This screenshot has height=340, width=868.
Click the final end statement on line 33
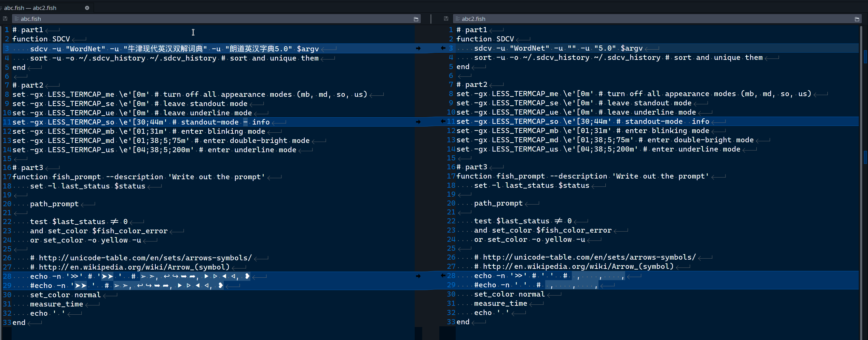point(19,322)
